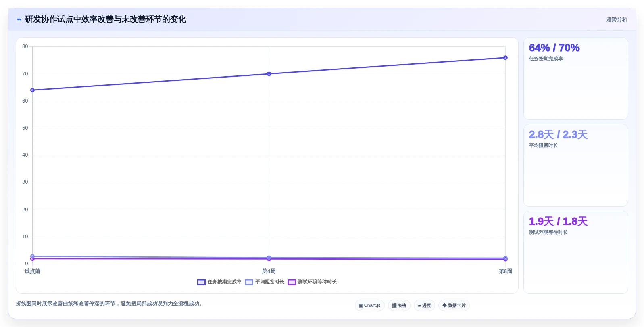This screenshot has width=644, height=327.
Task: Click the 测试环境等待时长 legend label
Action: point(317,282)
